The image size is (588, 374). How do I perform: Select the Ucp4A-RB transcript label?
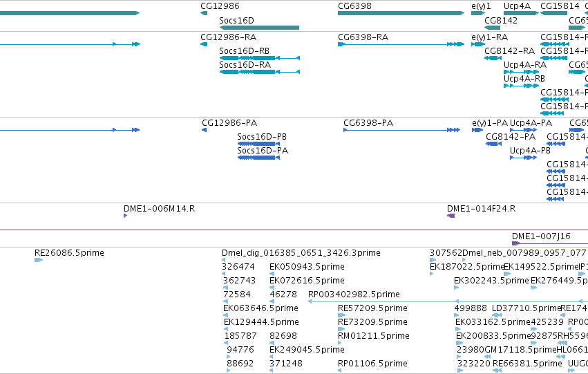pyautogui.click(x=524, y=78)
